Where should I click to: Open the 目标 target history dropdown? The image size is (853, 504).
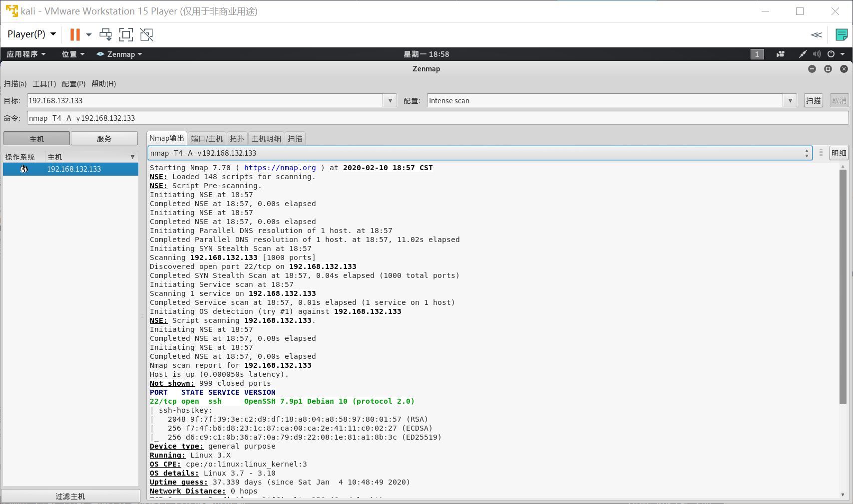(x=390, y=100)
